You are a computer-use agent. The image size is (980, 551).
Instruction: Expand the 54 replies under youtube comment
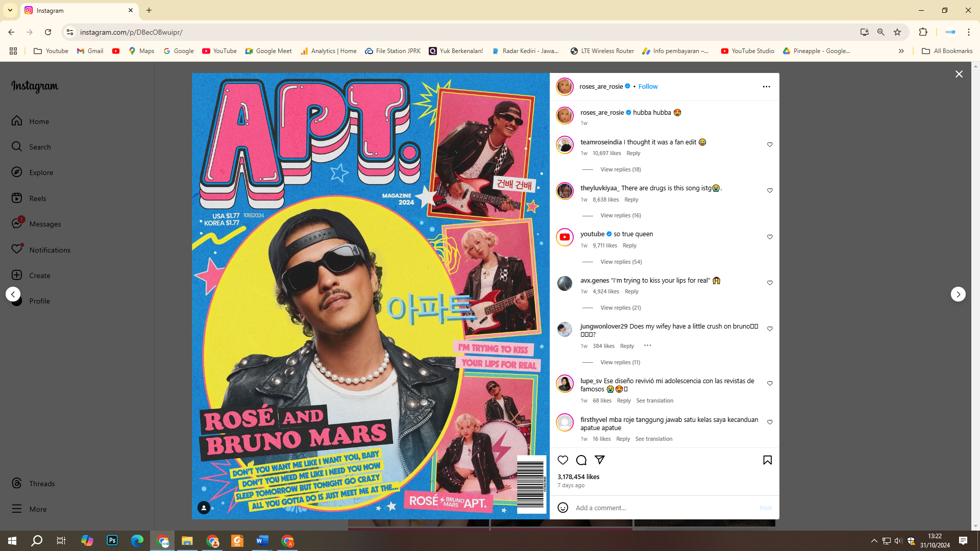pos(621,262)
